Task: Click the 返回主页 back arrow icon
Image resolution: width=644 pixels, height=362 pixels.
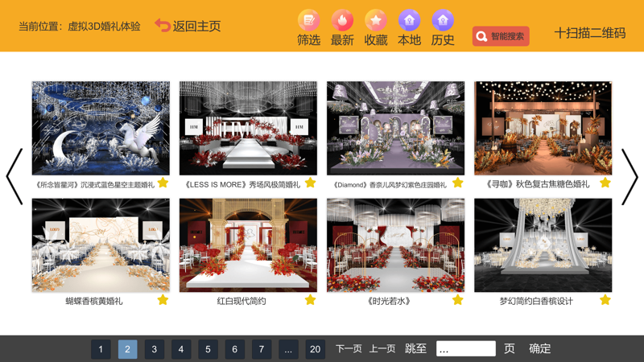Action: click(163, 26)
